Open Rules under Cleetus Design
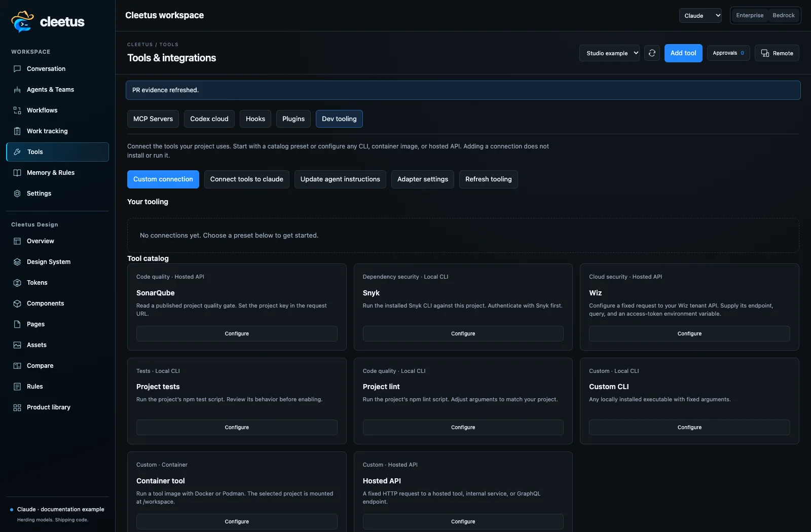The width and height of the screenshot is (811, 532). 57,387
